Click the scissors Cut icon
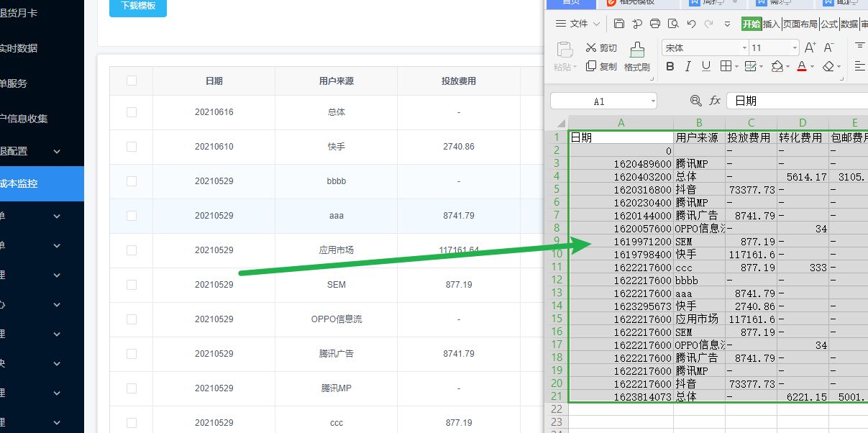868x433 pixels. [590, 47]
